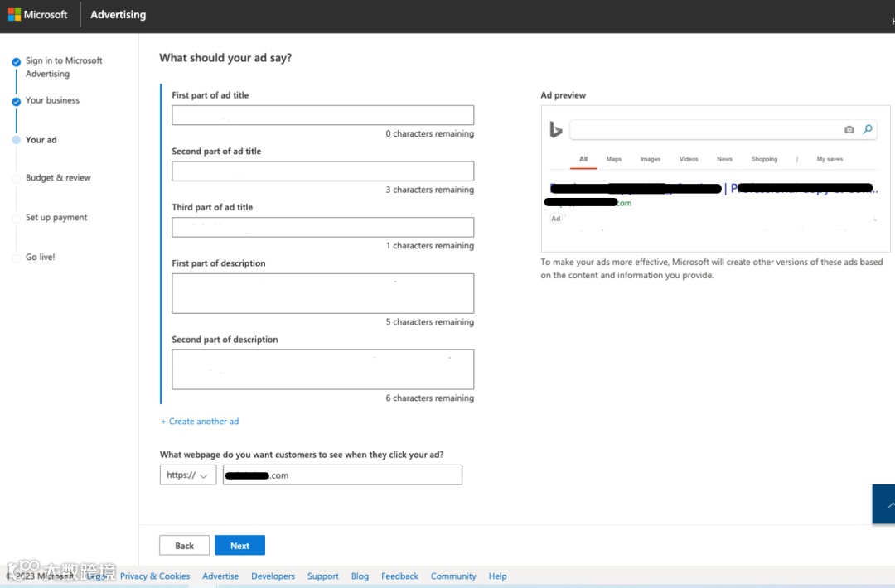This screenshot has height=588, width=895.
Task: Expand with Create another ad link
Action: tap(200, 421)
